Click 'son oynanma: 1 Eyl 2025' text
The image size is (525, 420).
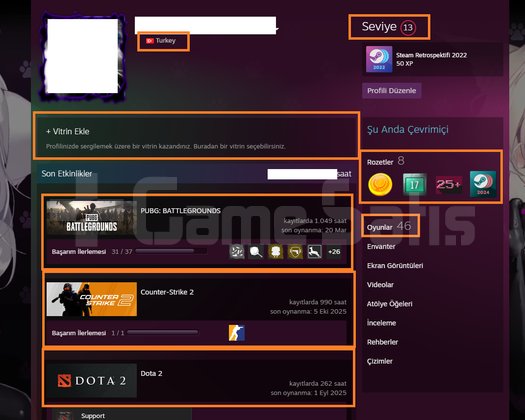coord(308,393)
